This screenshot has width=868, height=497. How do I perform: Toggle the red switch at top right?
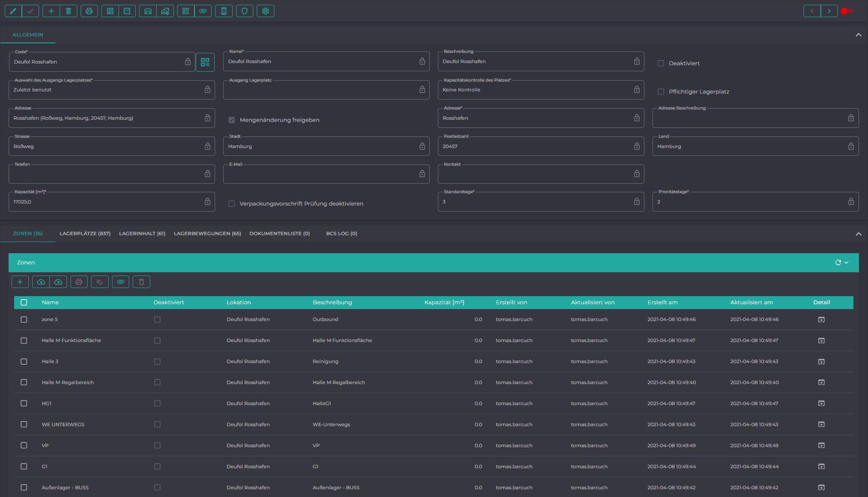847,11
